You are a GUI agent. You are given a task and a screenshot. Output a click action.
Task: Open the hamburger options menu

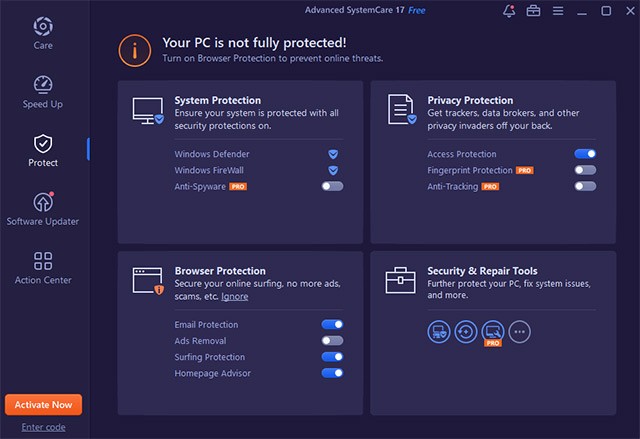point(558,11)
